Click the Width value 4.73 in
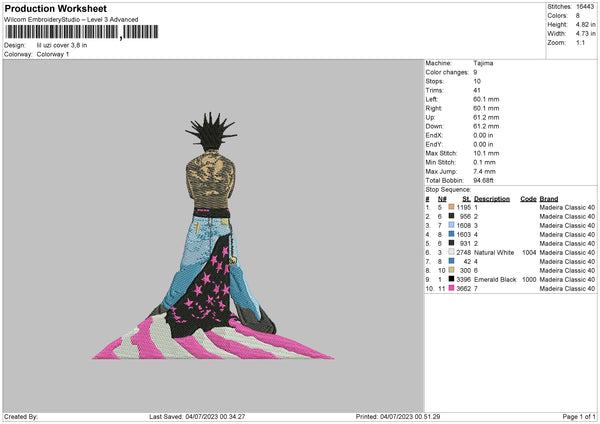Viewport: 600px width, 424px height. (x=585, y=34)
